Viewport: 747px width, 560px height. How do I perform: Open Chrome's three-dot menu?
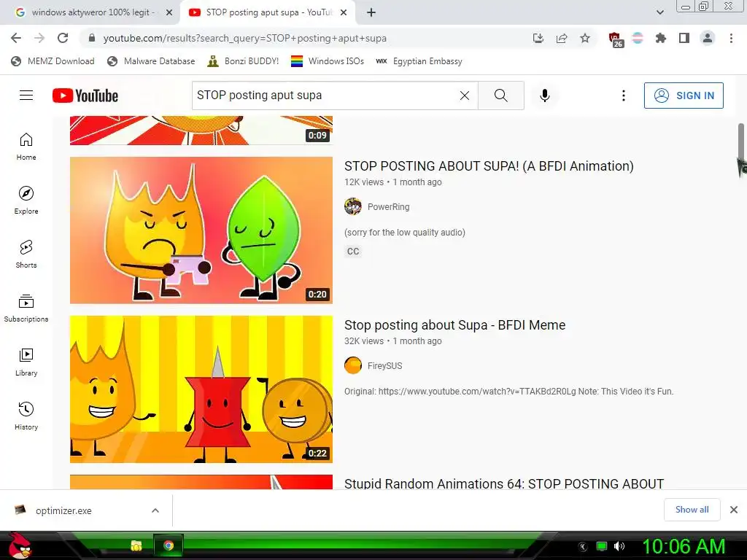click(x=731, y=38)
